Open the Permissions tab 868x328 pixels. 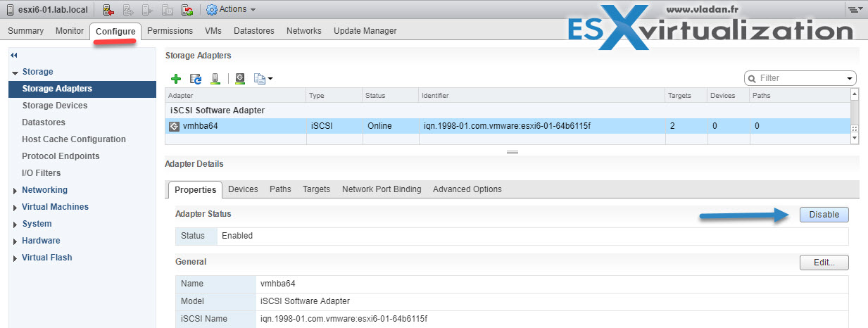click(x=170, y=31)
